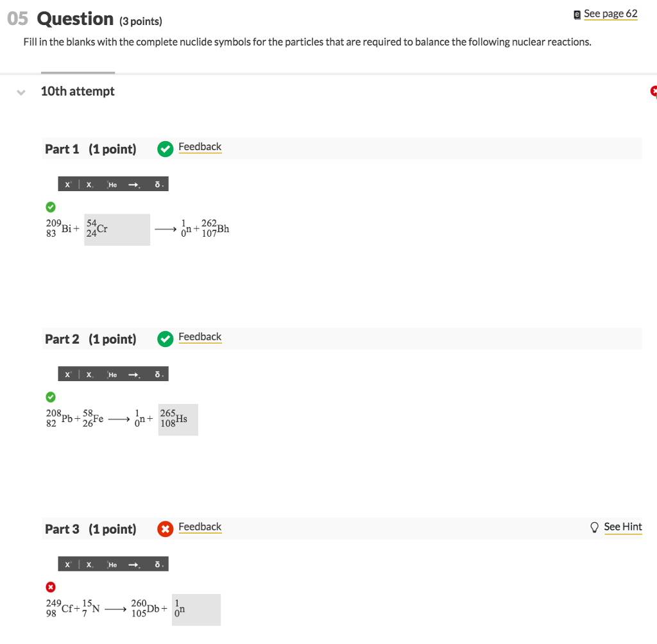
Task: Open the Feedback for Part 3
Action: tap(200, 527)
